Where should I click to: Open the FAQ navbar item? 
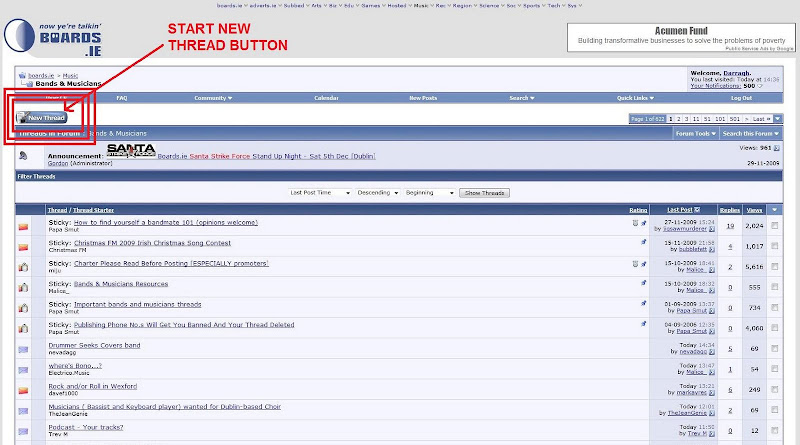click(121, 98)
